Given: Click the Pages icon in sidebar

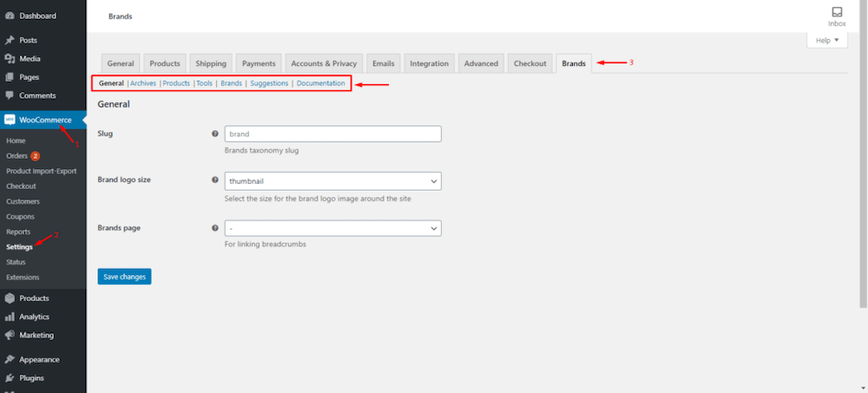Looking at the screenshot, I should tap(10, 77).
